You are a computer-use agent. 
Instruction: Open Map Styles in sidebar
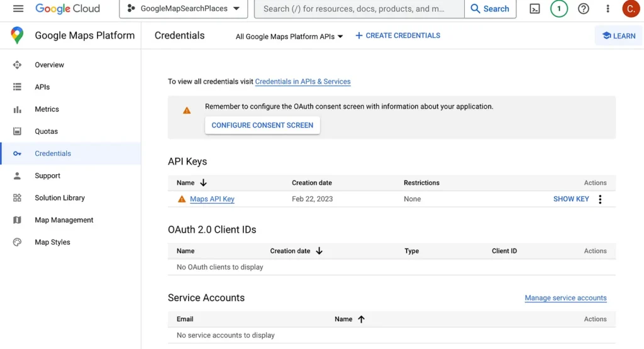click(x=52, y=242)
